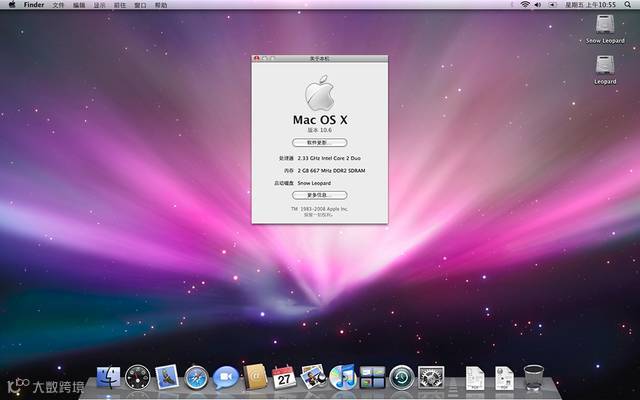
Task: Activate Spaces from the Dock
Action: pos(372,378)
